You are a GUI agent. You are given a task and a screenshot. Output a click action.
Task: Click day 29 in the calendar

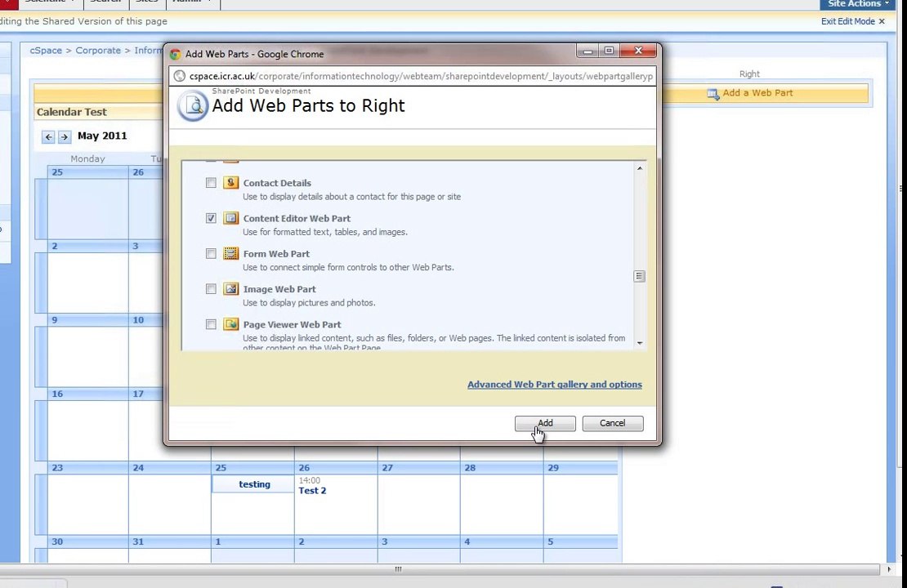tap(553, 468)
